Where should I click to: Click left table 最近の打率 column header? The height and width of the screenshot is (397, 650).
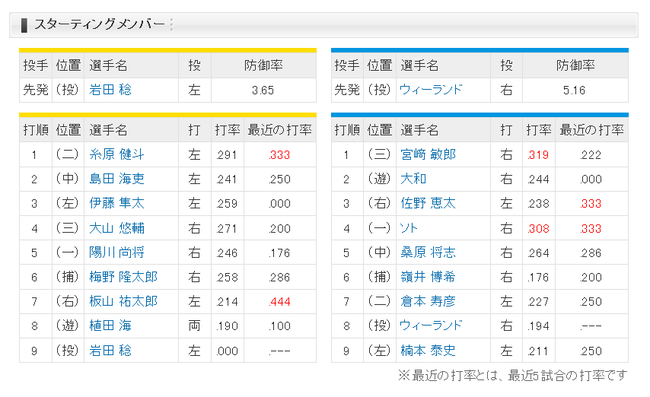tap(280, 130)
